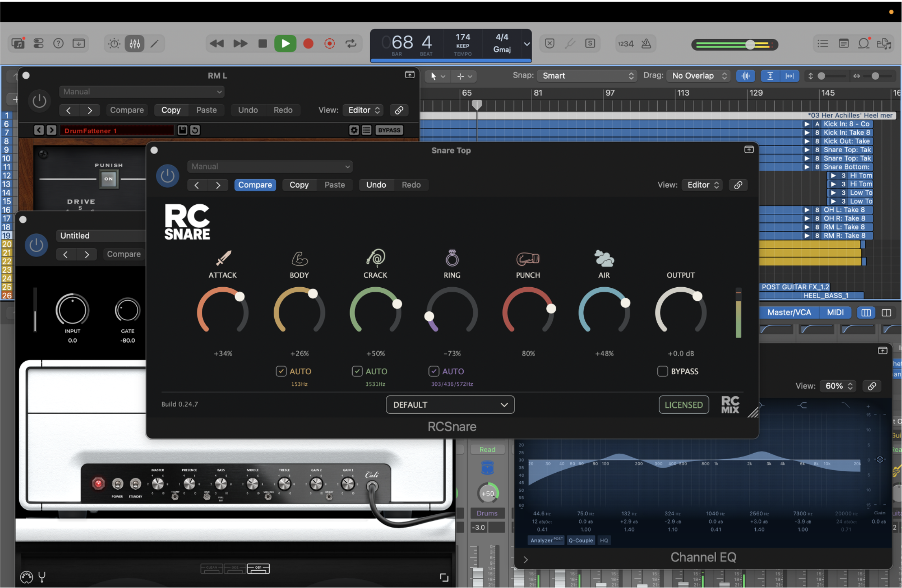Click Compare in Snare Top window
Screen dimensions: 902x588
tap(255, 185)
